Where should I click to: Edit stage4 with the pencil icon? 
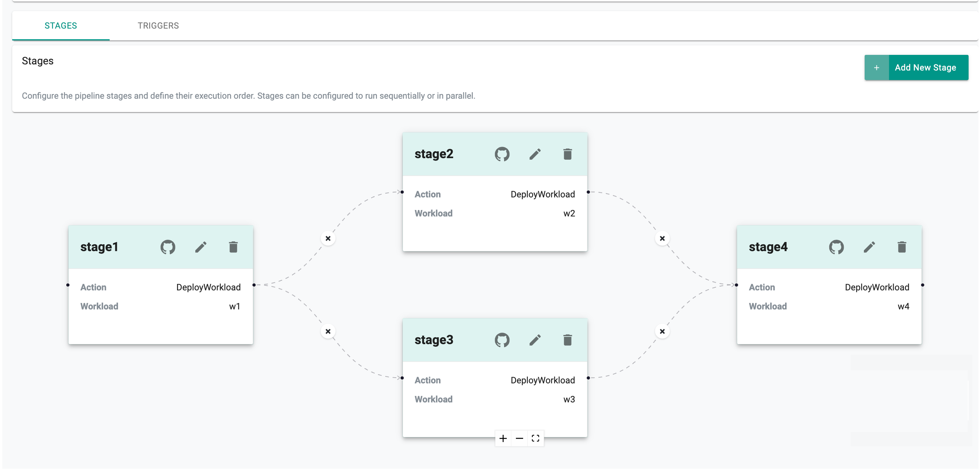click(x=869, y=247)
